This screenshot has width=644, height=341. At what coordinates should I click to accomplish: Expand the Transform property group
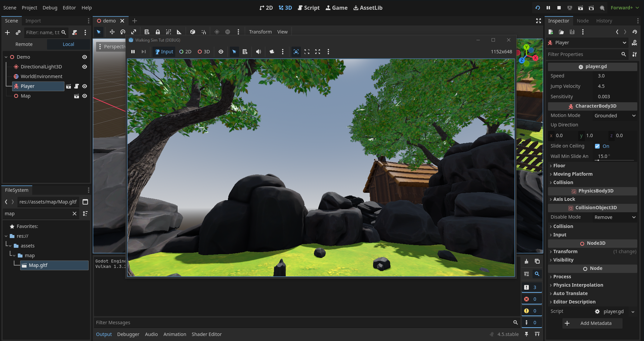[565, 251]
